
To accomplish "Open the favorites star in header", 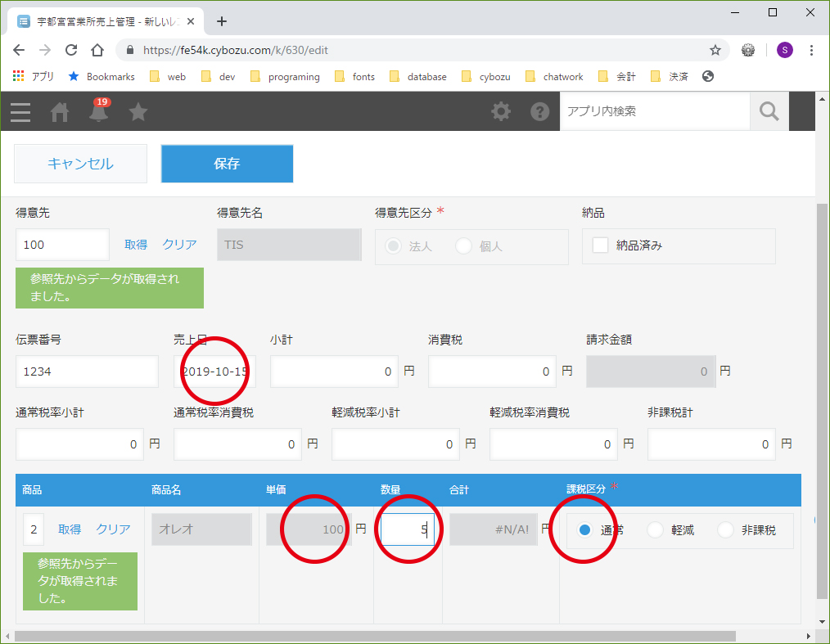I will pos(138,111).
